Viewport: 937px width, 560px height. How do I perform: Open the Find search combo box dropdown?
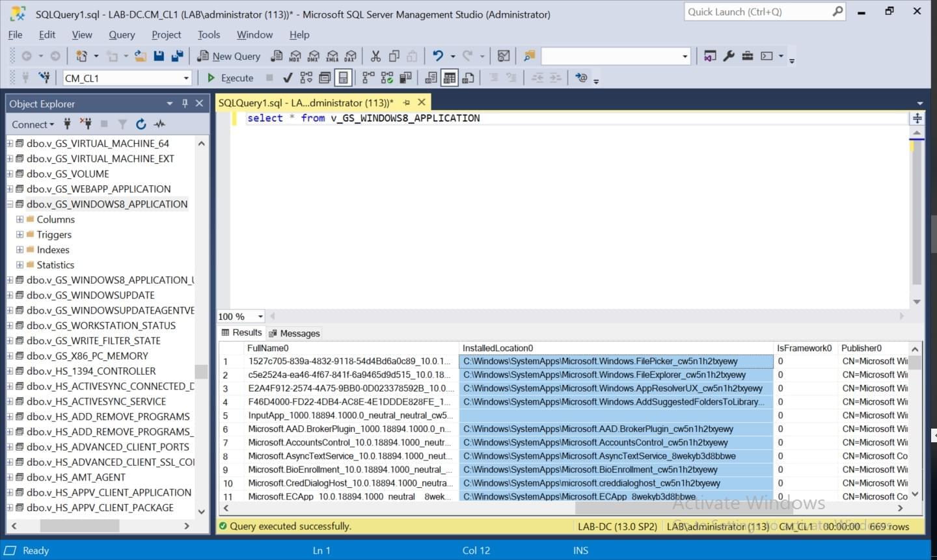[x=685, y=57]
